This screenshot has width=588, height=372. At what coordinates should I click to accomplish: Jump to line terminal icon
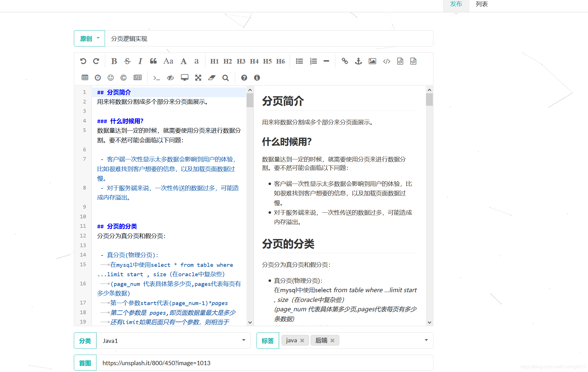pyautogui.click(x=157, y=78)
